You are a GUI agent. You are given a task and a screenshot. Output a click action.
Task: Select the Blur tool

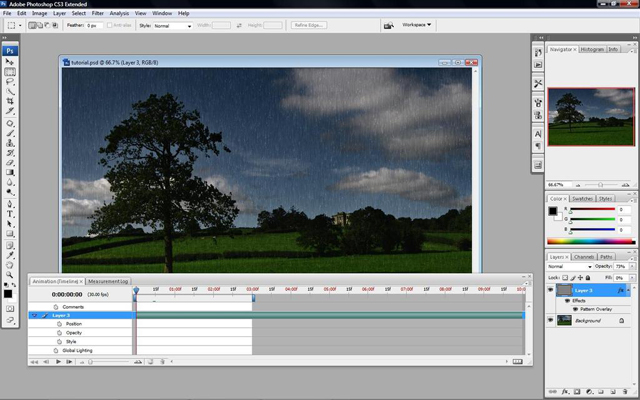(10, 182)
